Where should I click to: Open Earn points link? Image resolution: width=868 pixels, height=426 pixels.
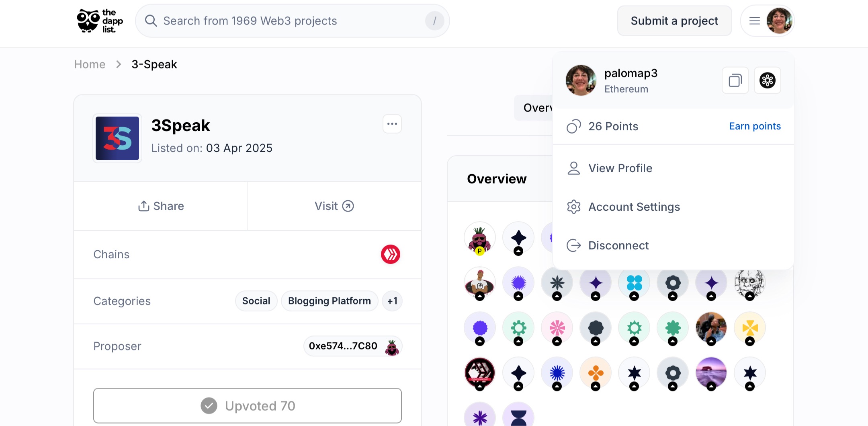click(755, 126)
